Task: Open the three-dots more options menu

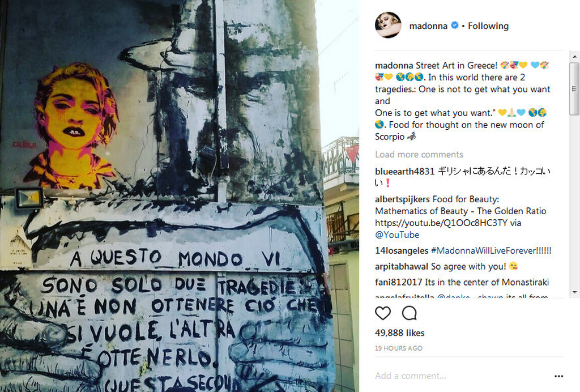Action: point(558,376)
